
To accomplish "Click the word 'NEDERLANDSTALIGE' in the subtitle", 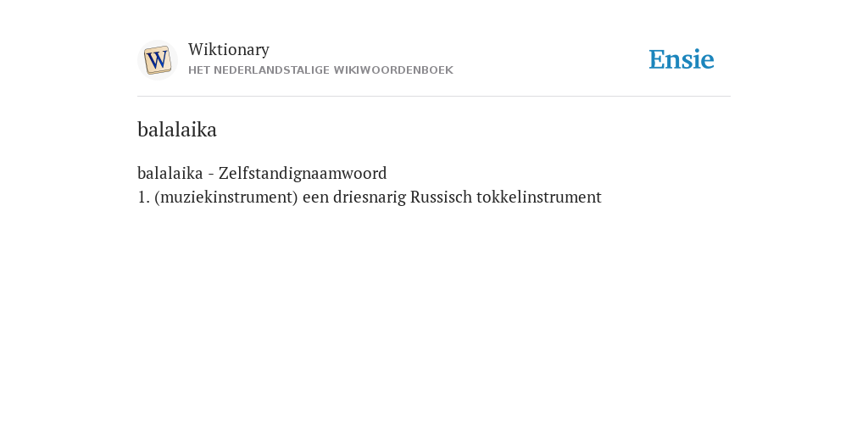I will (271, 70).
